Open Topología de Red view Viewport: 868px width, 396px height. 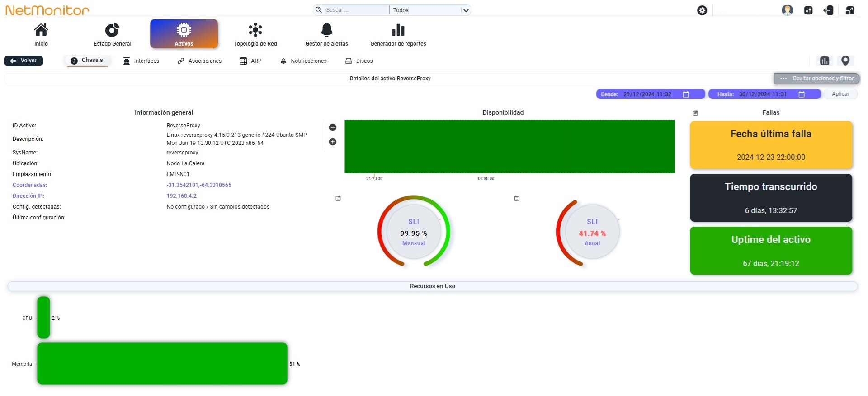click(255, 35)
